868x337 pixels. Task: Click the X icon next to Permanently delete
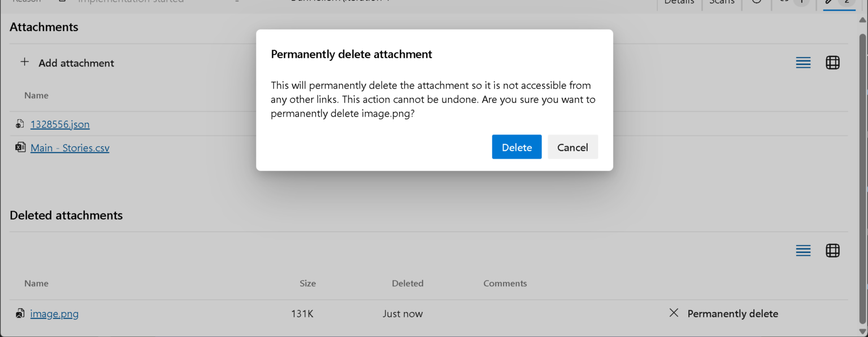673,313
